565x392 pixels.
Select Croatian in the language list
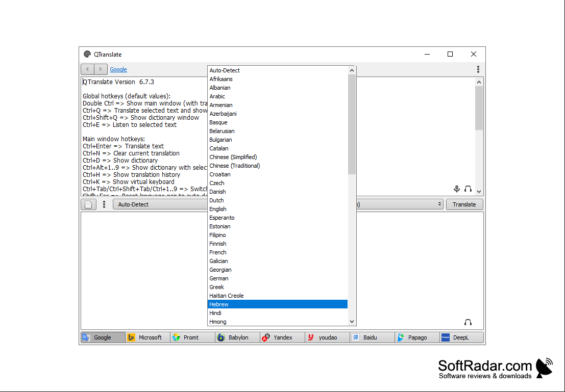[x=278, y=174]
